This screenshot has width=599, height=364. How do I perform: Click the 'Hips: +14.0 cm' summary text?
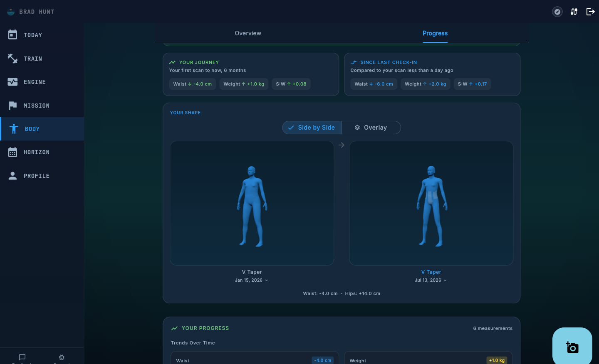tap(363, 293)
